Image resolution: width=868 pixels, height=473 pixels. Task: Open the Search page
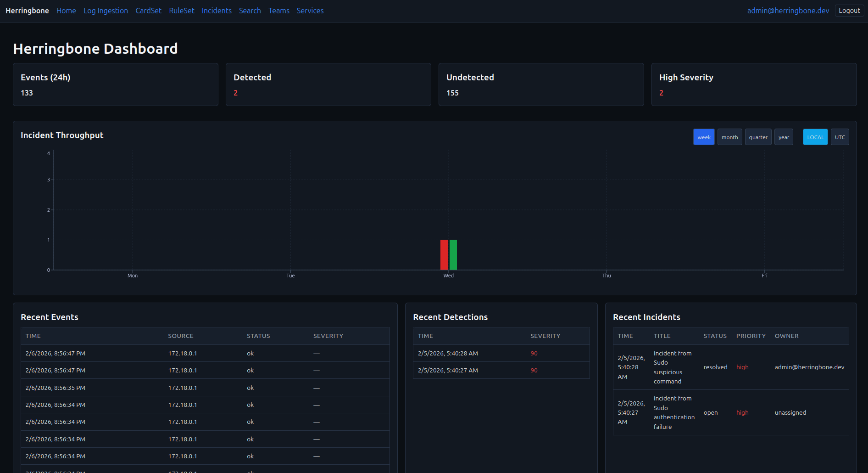click(x=250, y=11)
